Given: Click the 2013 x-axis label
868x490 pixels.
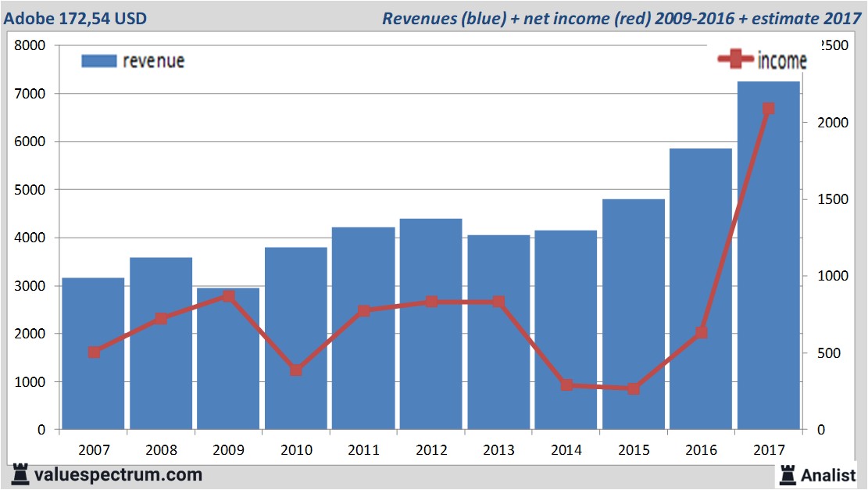Looking at the screenshot, I should (x=498, y=449).
